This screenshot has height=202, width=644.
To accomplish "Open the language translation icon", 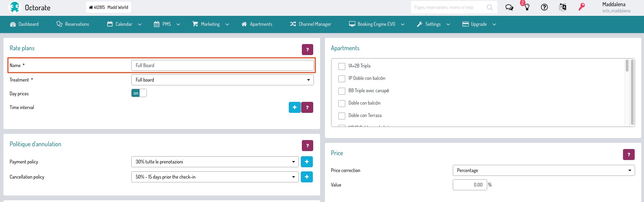I will click(x=563, y=7).
